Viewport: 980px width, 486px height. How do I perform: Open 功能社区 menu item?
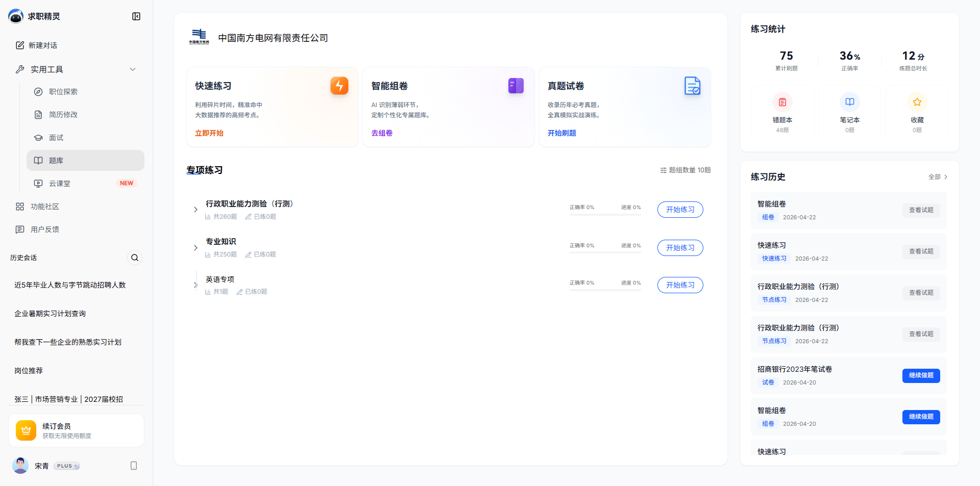(x=77, y=207)
